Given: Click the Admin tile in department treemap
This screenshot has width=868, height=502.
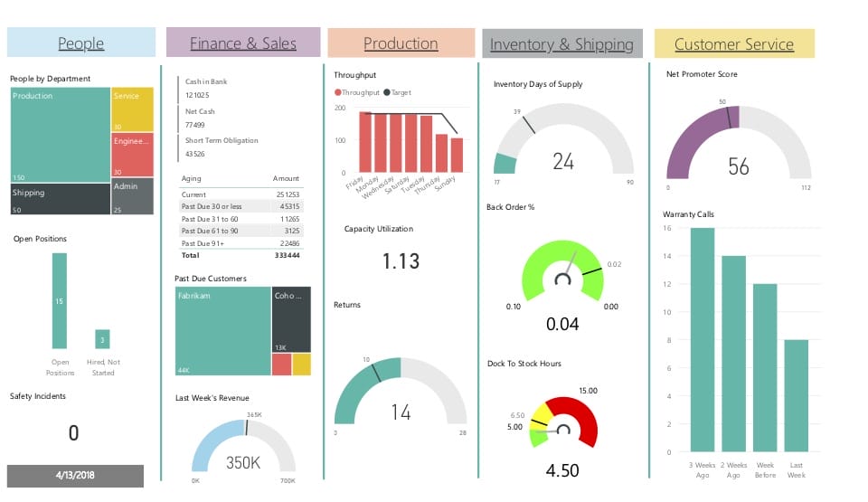Looking at the screenshot, I should tap(132, 196).
